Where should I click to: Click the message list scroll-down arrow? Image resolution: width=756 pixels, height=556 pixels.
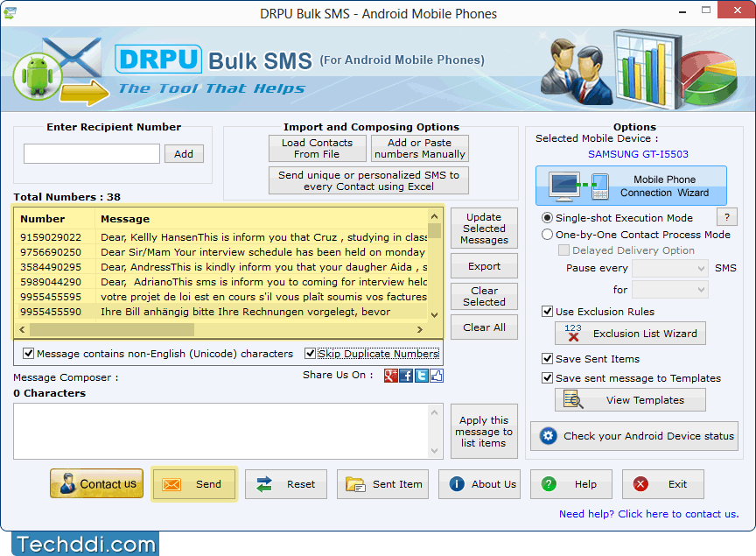434,314
